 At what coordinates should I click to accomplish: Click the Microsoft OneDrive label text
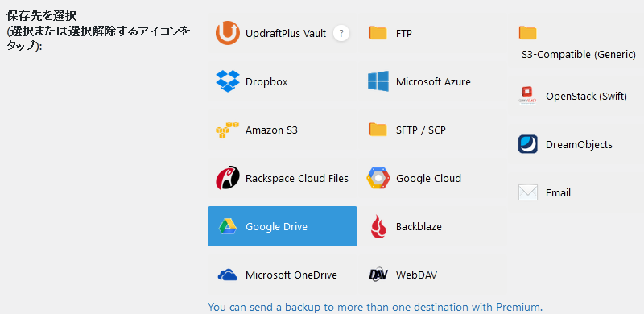(291, 275)
